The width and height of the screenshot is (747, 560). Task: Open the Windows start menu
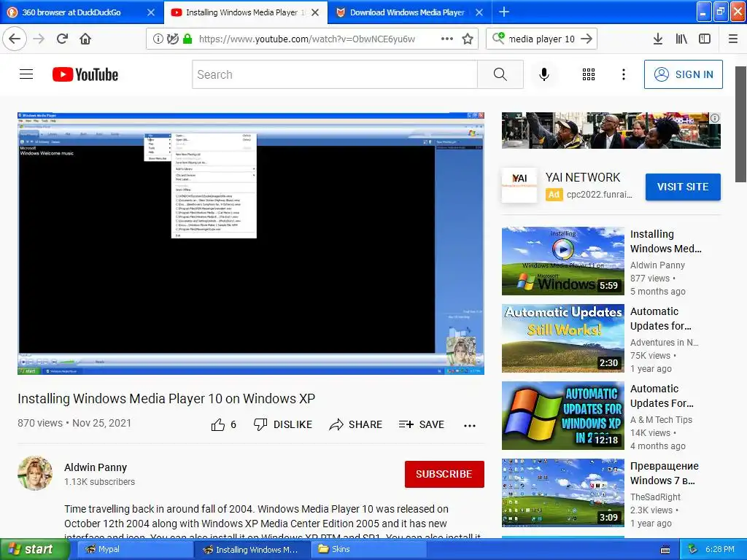34,549
